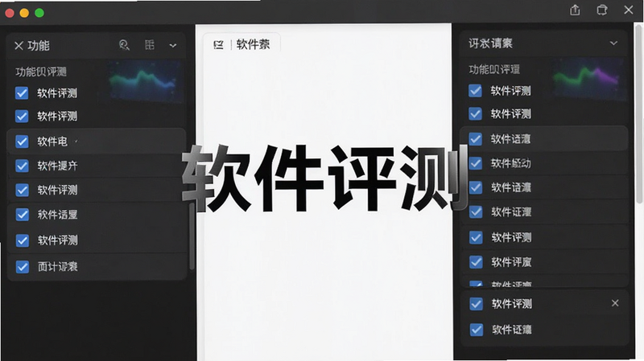Viewport: 644px width, 361px height.
Task: Toggle the 软件评腐 checkbox in the right panel
Action: coord(476,262)
